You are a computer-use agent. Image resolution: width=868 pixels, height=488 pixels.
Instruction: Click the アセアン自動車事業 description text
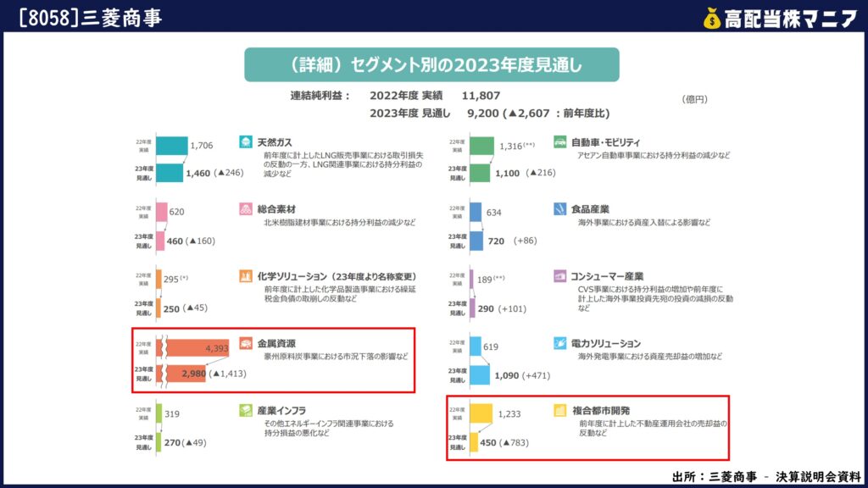pyautogui.click(x=654, y=156)
